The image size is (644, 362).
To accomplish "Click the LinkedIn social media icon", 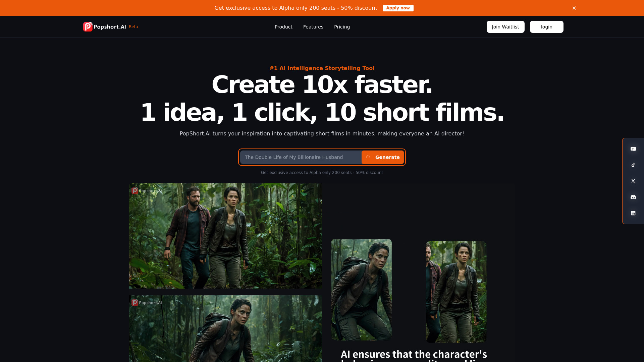I will coord(633,213).
